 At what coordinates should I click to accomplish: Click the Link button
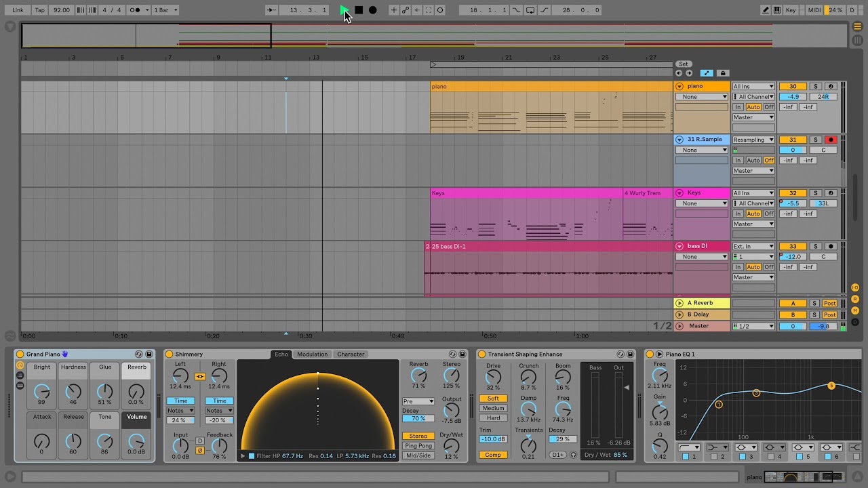18,10
